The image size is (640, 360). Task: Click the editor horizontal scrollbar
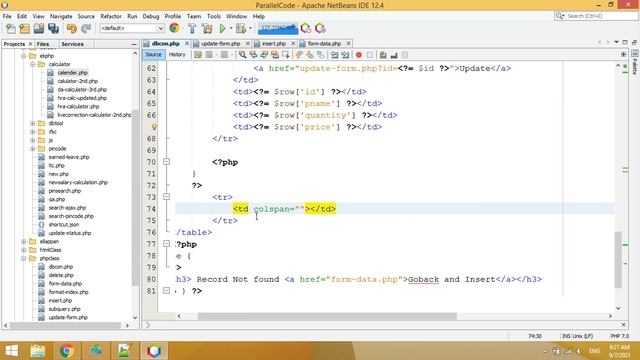327,316
